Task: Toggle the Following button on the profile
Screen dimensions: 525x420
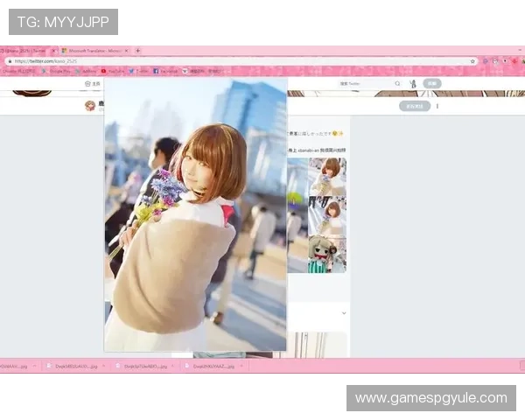Action: click(415, 106)
